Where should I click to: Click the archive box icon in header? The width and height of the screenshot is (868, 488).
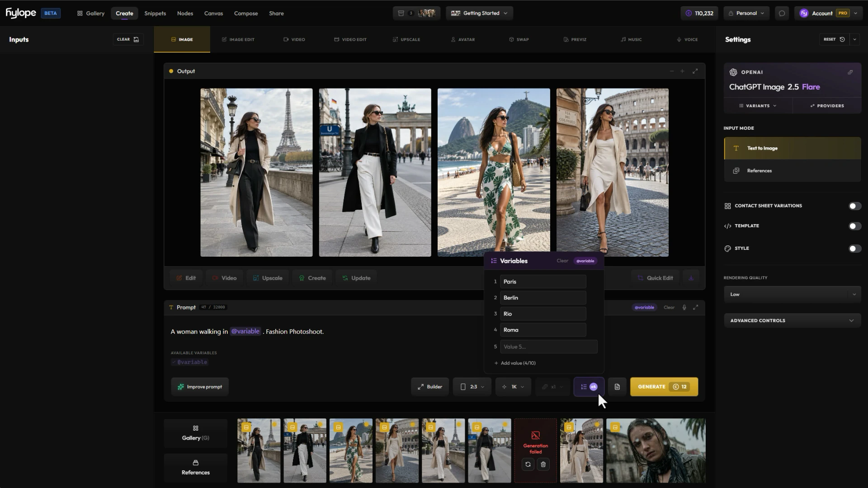pos(401,13)
